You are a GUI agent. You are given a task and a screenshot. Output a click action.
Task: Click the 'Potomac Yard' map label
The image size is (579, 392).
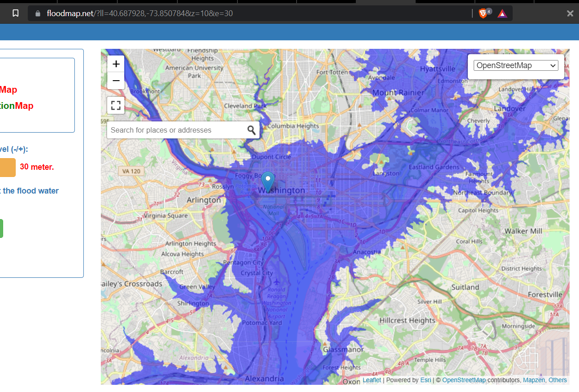[x=262, y=323]
